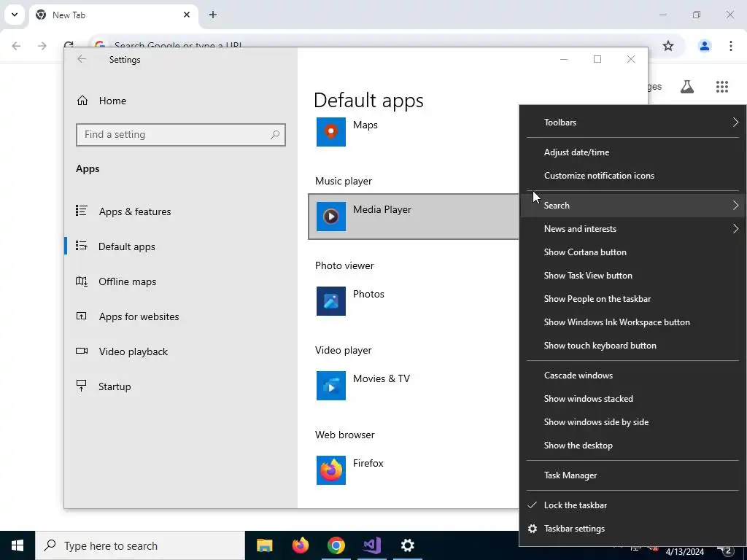Open the Windows Start menu
Image resolution: width=747 pixels, height=560 pixels.
click(18, 545)
